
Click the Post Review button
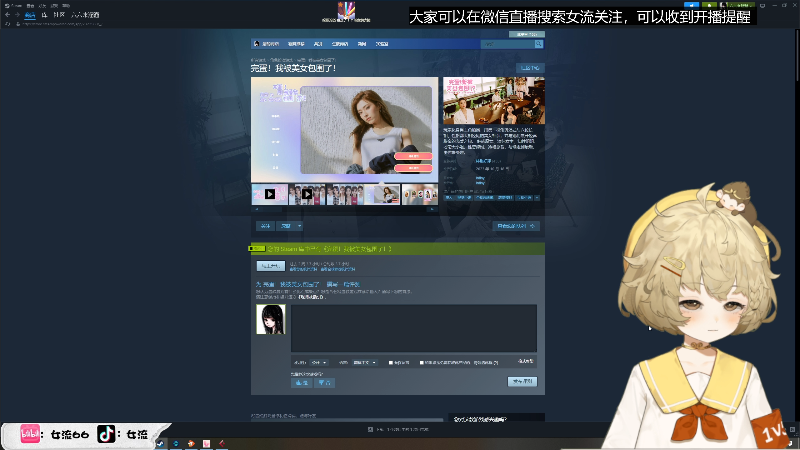pos(522,382)
